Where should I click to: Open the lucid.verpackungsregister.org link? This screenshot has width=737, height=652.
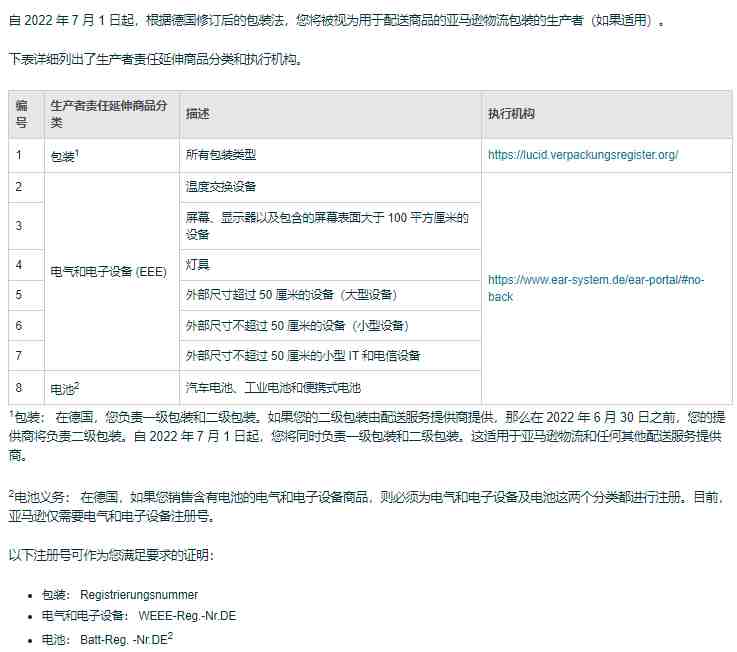tap(583, 155)
